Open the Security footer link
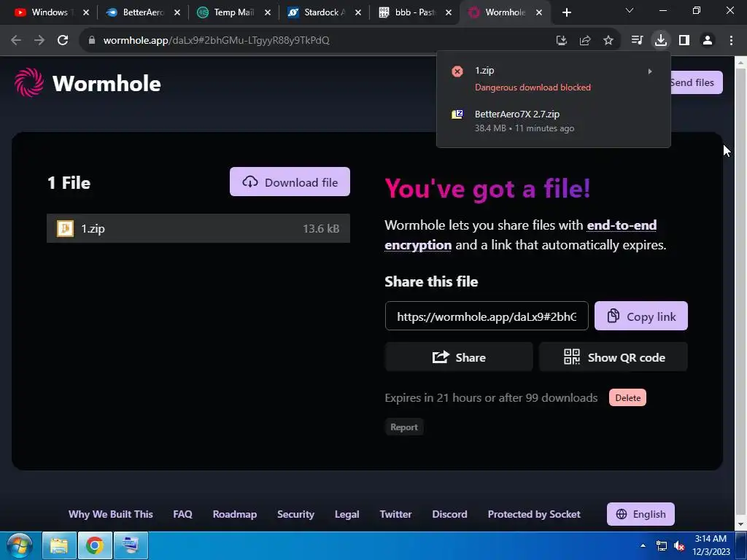The image size is (747, 560). (x=296, y=514)
